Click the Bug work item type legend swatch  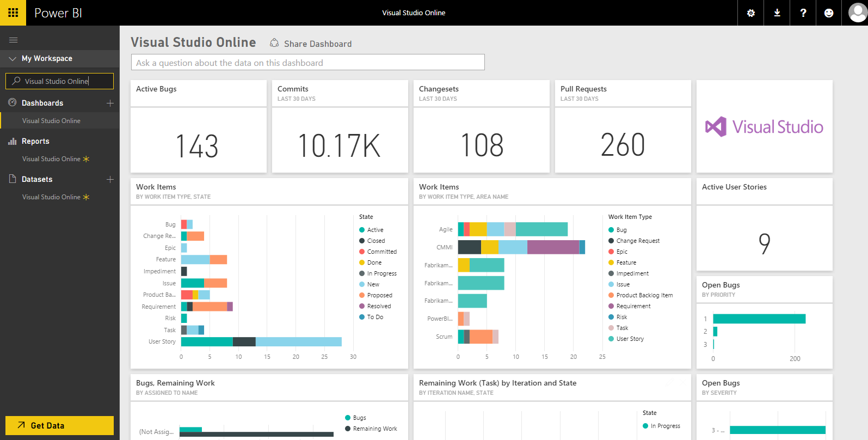pyautogui.click(x=611, y=230)
